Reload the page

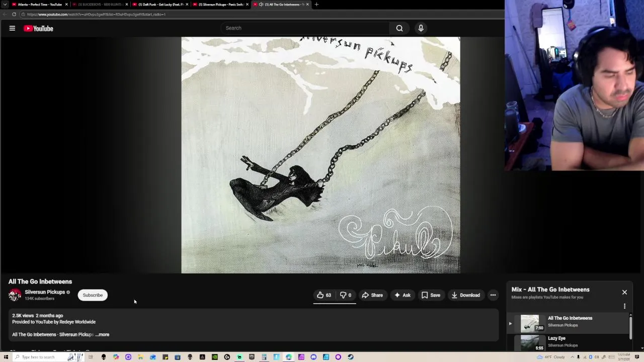tap(14, 15)
